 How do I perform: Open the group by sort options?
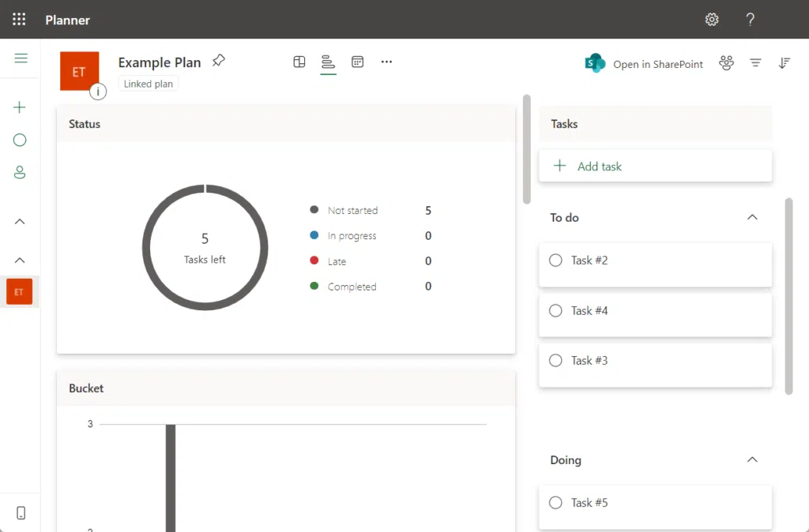click(x=785, y=63)
